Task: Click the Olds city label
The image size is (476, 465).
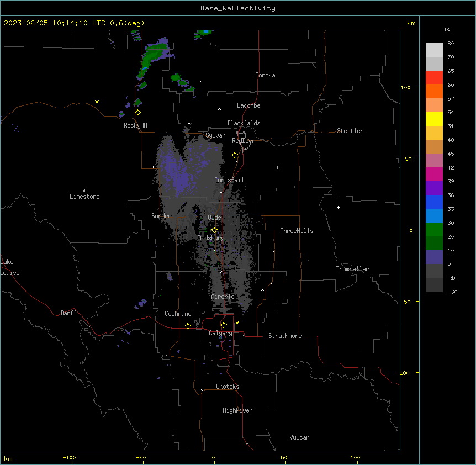Action: coord(214,218)
